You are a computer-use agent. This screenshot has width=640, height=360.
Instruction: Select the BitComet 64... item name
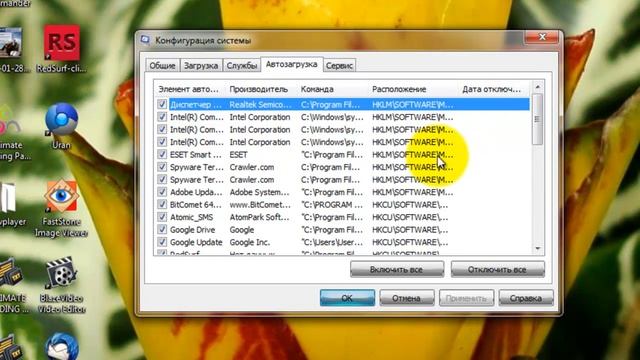(x=196, y=204)
